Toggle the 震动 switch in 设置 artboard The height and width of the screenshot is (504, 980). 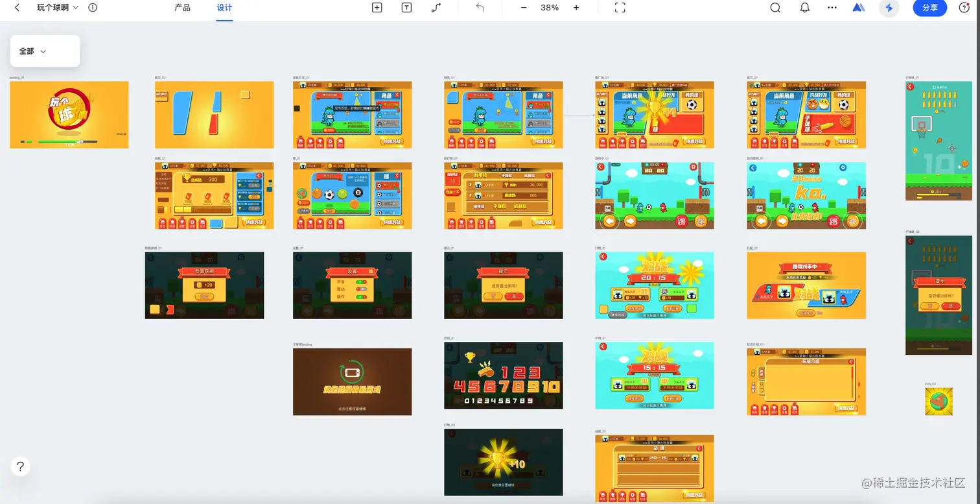pos(361,289)
